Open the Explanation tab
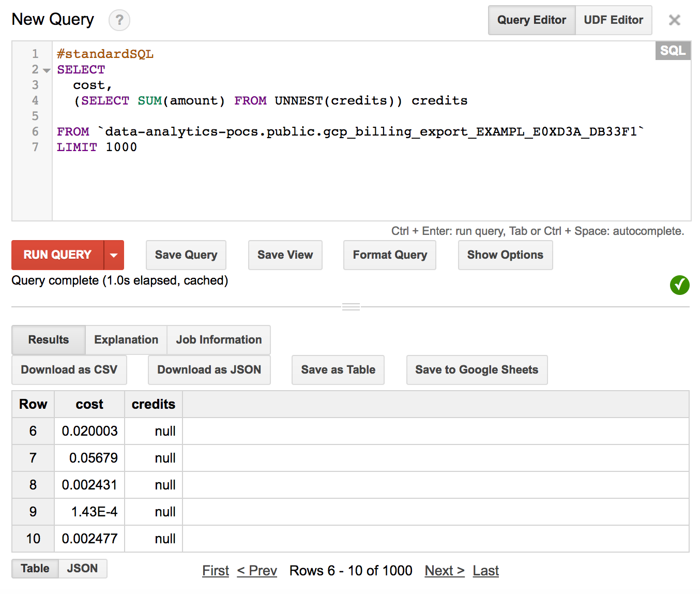This screenshot has height=594, width=700. click(x=126, y=340)
